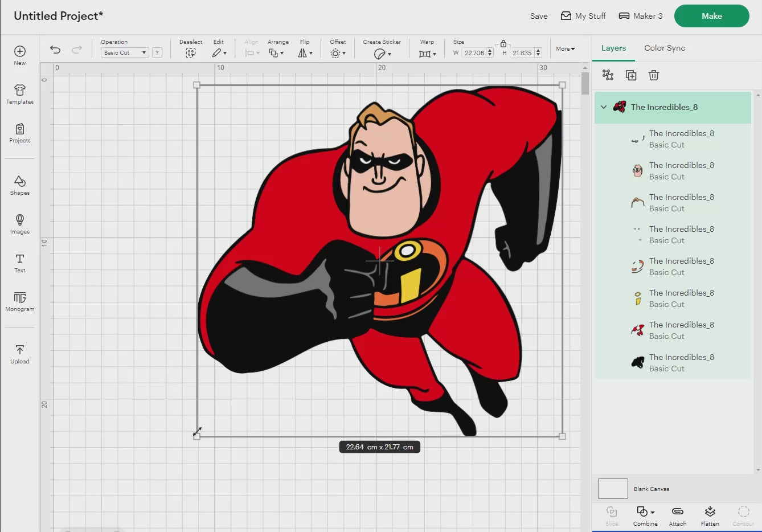Click the Delete layer trash icon
The width and height of the screenshot is (762, 532).
654,75
